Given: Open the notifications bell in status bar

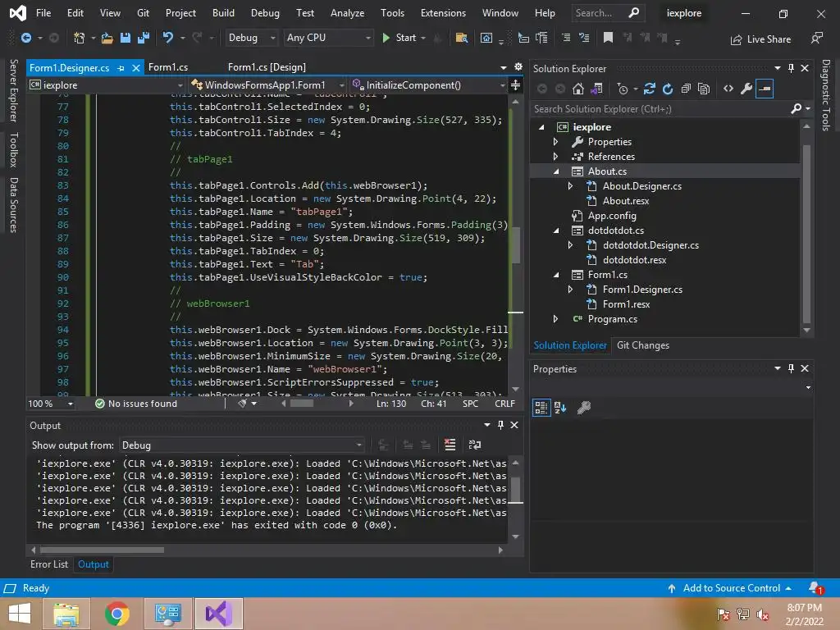Looking at the screenshot, I should coord(815,588).
